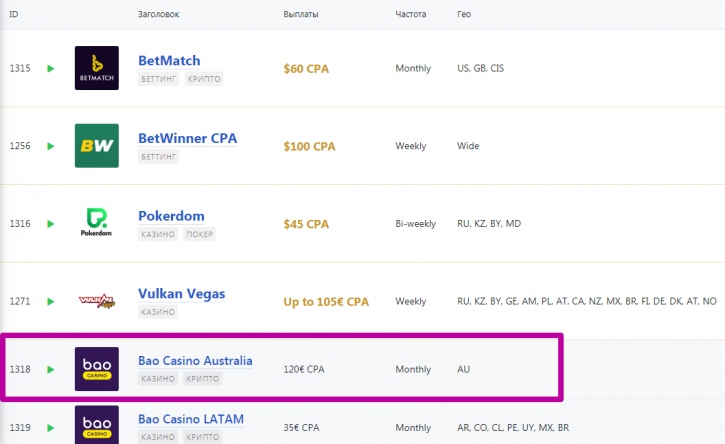Click the Monthly frequency for BetMatch
The width and height of the screenshot is (725, 444).
click(x=413, y=68)
